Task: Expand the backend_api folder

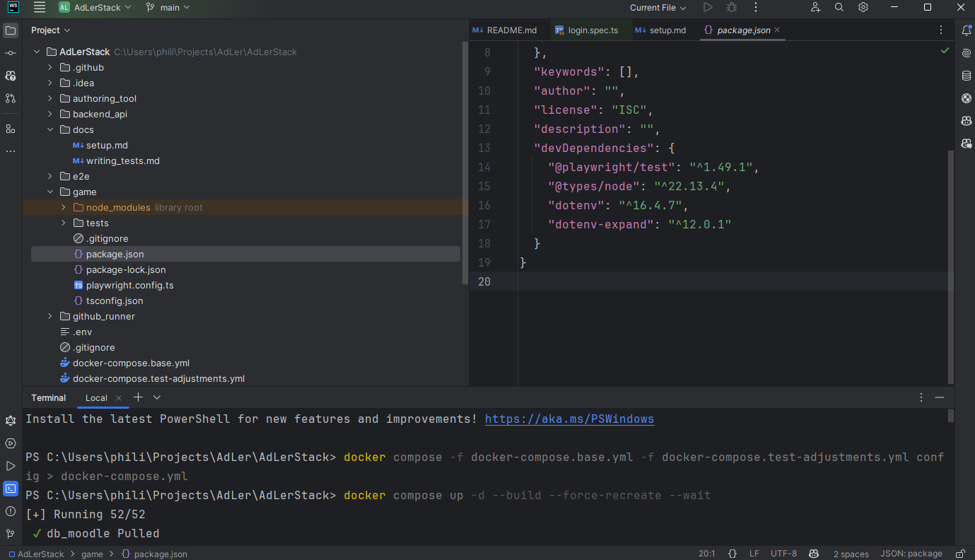Action: point(49,114)
